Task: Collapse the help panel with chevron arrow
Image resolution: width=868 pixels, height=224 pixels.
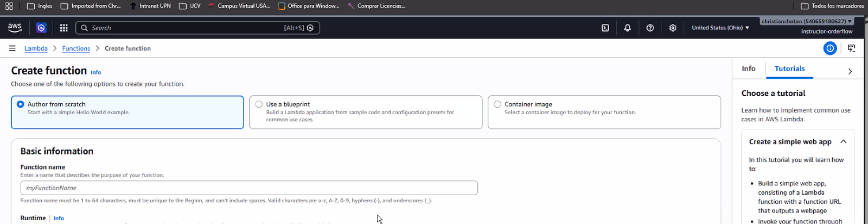Action: [850, 71]
